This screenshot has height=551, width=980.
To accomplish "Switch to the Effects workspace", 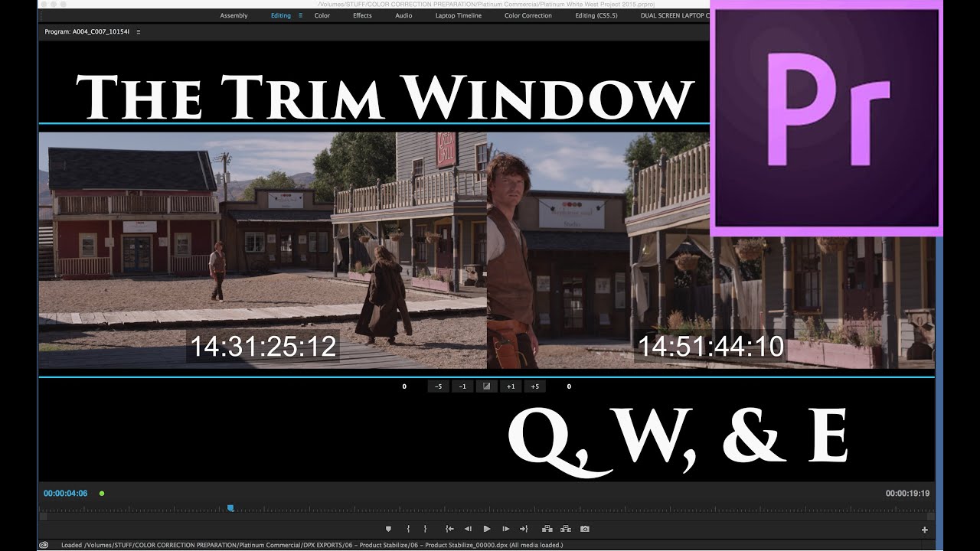I will 362,15.
